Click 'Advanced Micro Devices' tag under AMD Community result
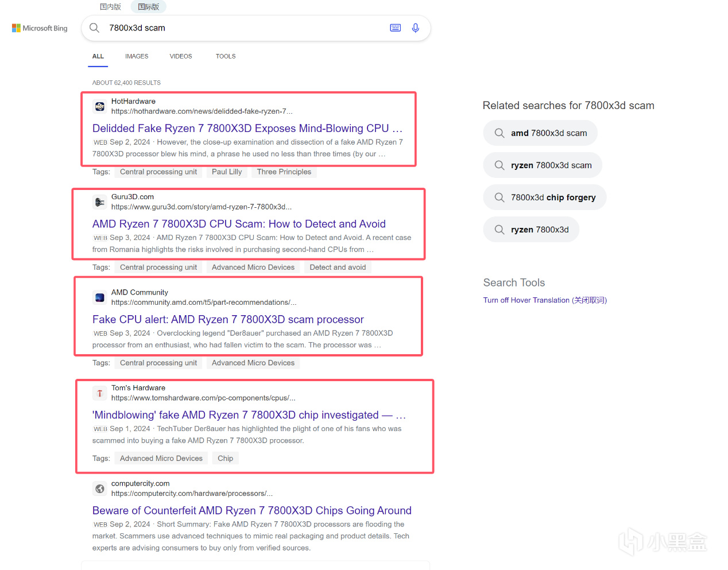Viewport: 728px width, 570px height. pyautogui.click(x=253, y=363)
